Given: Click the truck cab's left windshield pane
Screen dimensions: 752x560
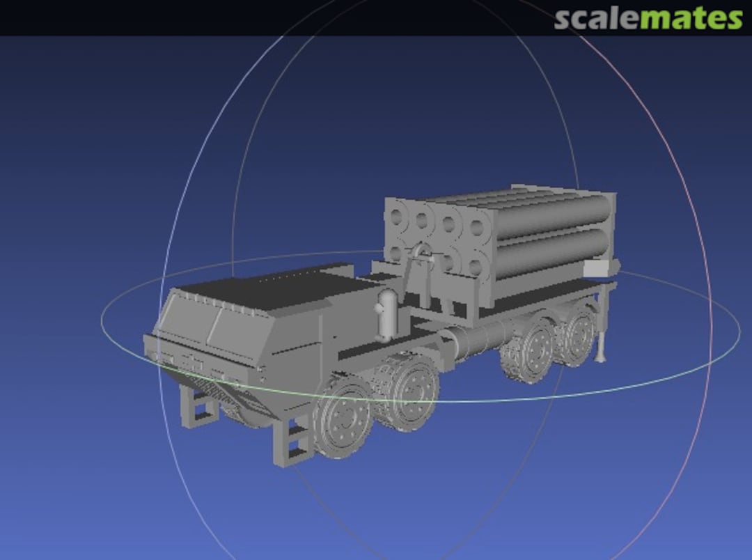Looking at the screenshot, I should [186, 320].
